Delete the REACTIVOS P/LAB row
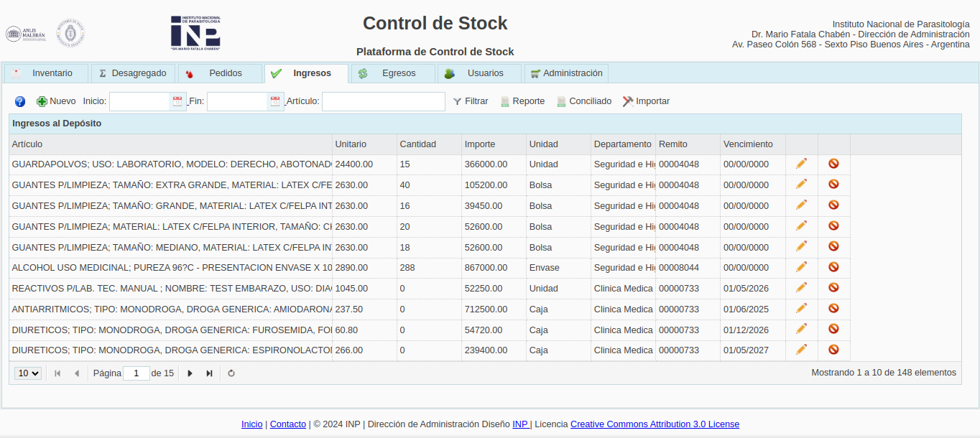The image size is (980, 438). [833, 288]
